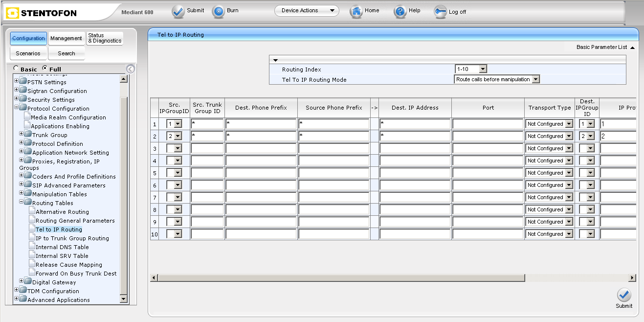Collapse navigation pane with round arrow icon
The height and width of the screenshot is (322, 644).
(x=130, y=69)
